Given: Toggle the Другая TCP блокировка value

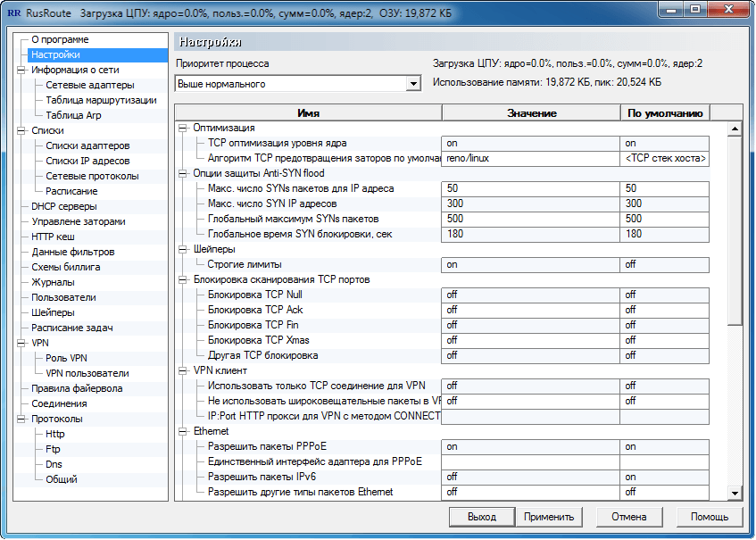Looking at the screenshot, I should point(530,356).
